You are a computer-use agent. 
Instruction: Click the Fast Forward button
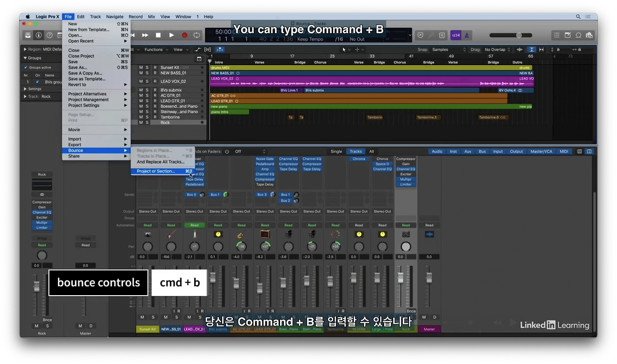click(145, 35)
